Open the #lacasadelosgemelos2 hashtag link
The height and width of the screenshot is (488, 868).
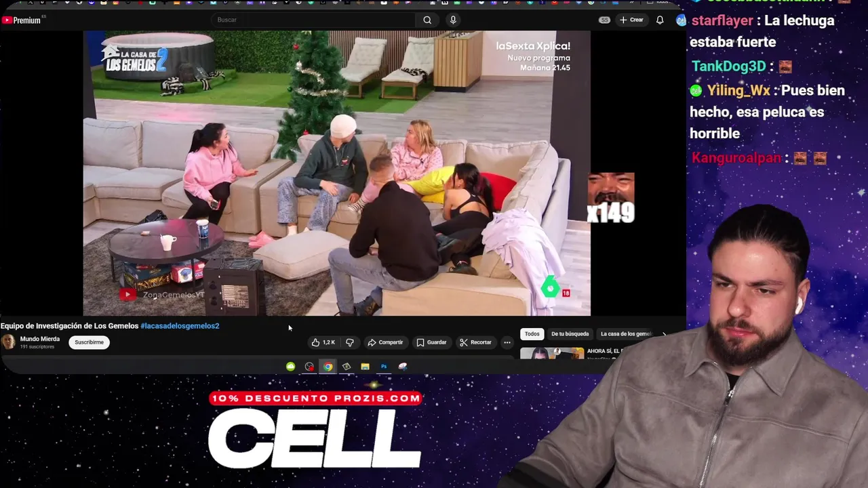pyautogui.click(x=180, y=326)
